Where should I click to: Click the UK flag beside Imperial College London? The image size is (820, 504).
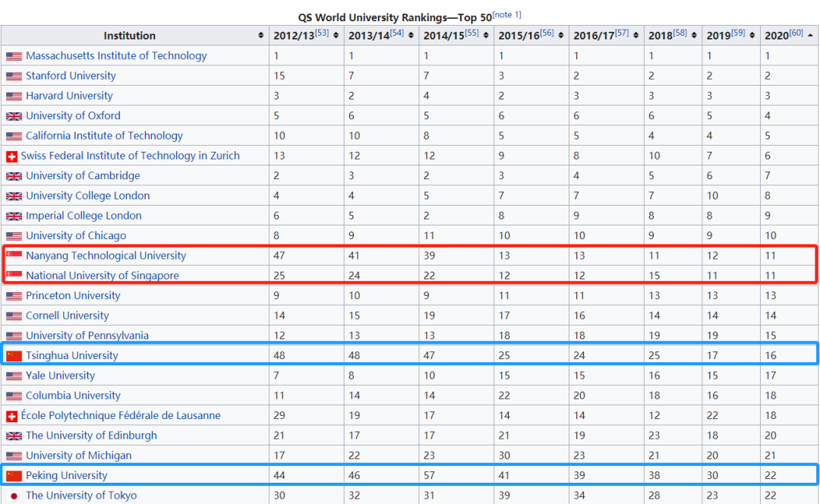pyautogui.click(x=14, y=216)
